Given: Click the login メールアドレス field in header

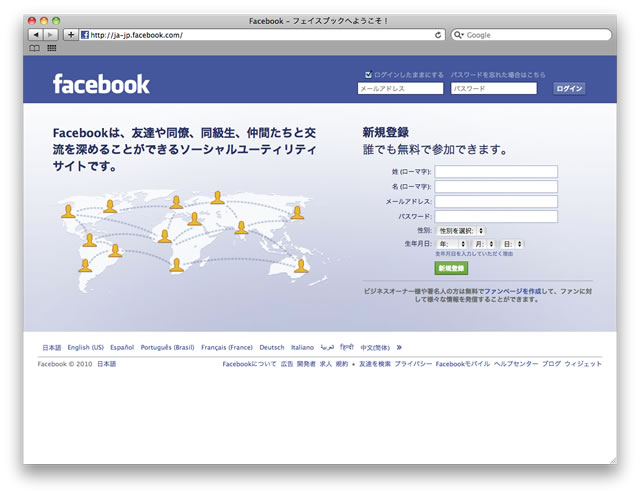Looking at the screenshot, I should coord(400,89).
